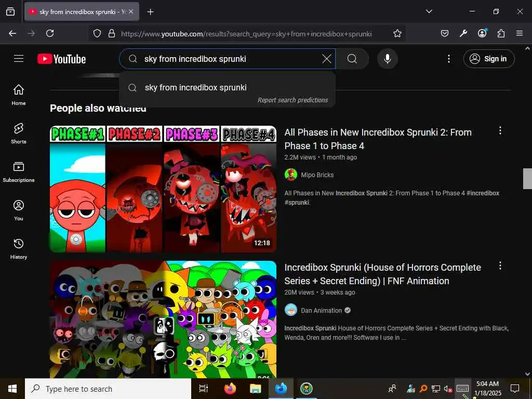Open the Dan Animation channel name

coord(321,311)
